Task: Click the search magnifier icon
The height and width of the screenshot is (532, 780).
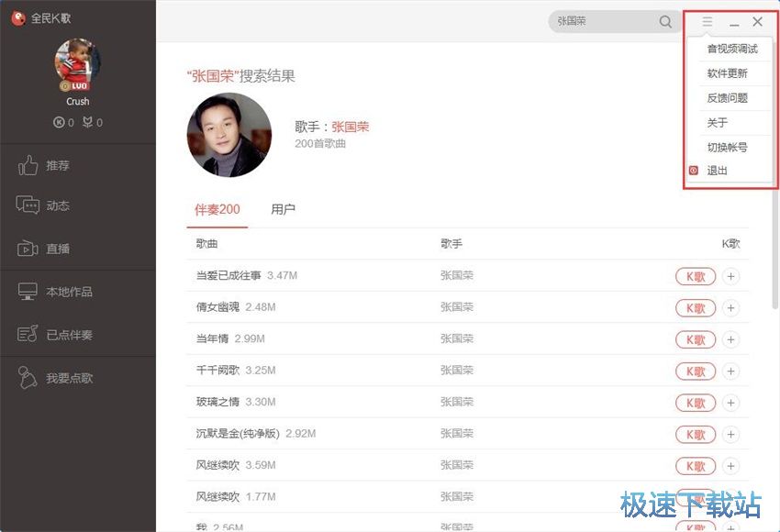Action: pos(665,21)
